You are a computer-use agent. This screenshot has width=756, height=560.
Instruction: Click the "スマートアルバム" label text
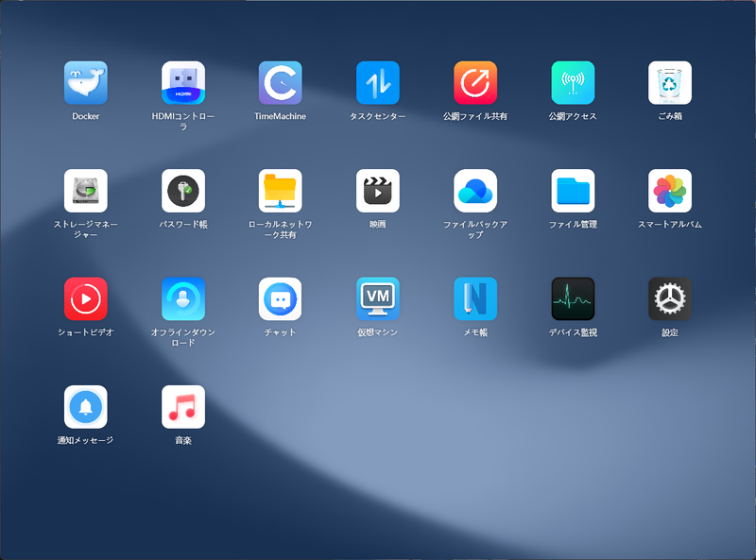point(670,224)
